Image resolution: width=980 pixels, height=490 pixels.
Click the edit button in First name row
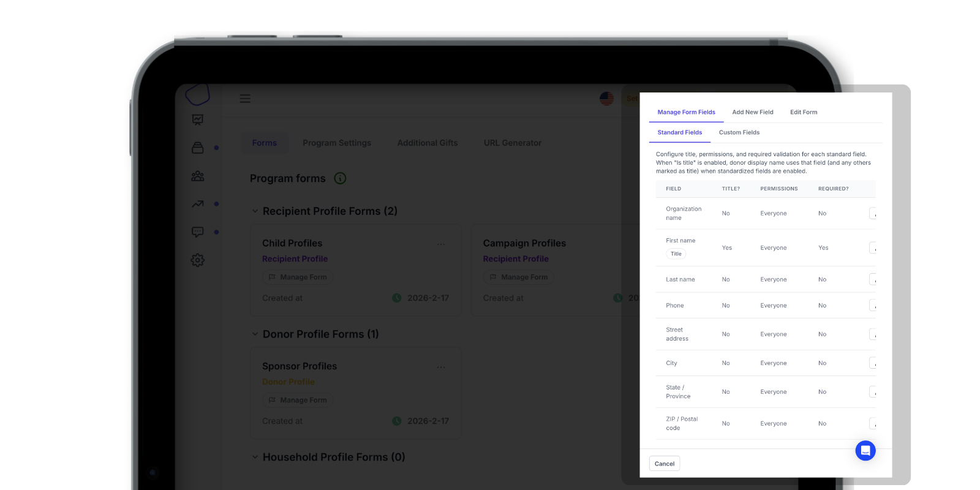point(873,248)
